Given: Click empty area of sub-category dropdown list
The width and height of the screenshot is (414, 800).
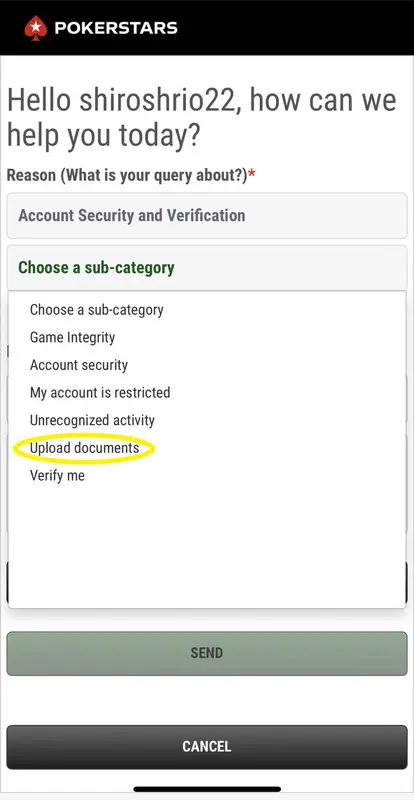Looking at the screenshot, I should coord(207,546).
